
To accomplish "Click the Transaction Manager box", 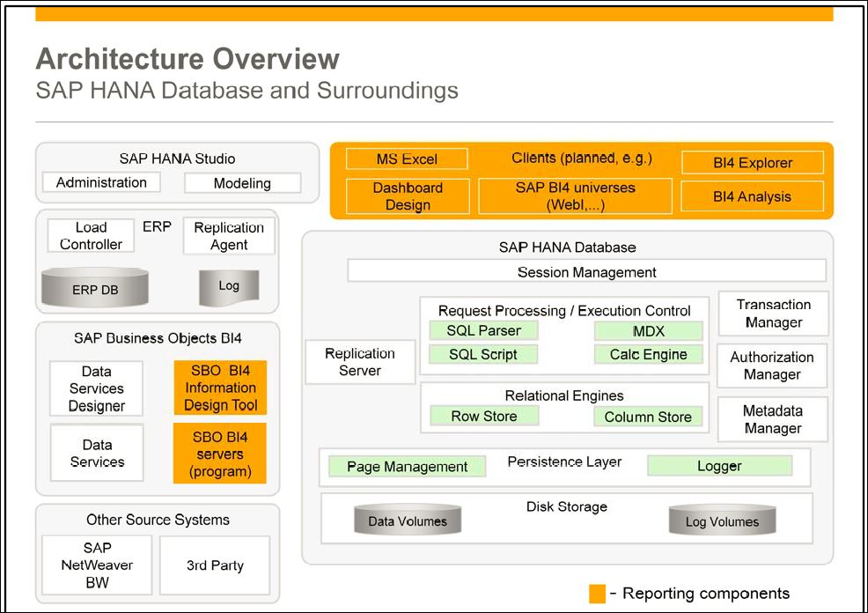I will [x=773, y=314].
